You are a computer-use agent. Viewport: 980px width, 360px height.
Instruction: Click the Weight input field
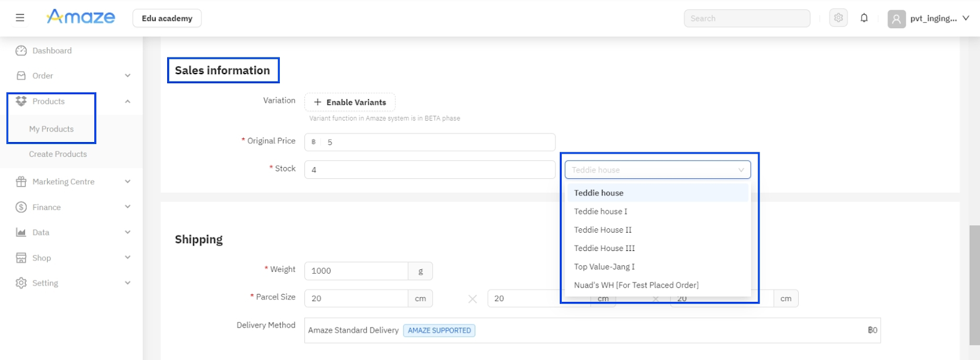[356, 271]
